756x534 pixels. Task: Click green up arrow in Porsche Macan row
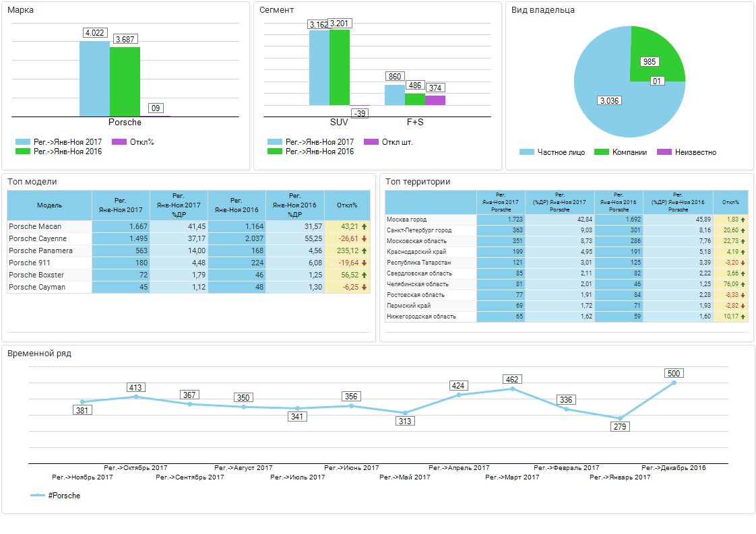[x=365, y=226]
